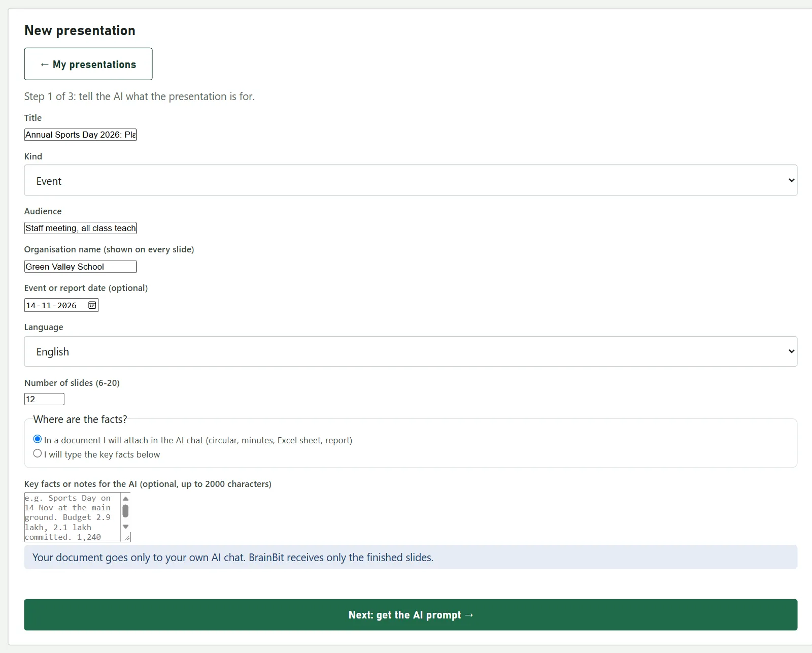The width and height of the screenshot is (812, 653).
Task: Open the Language dropdown showing English
Action: [411, 351]
